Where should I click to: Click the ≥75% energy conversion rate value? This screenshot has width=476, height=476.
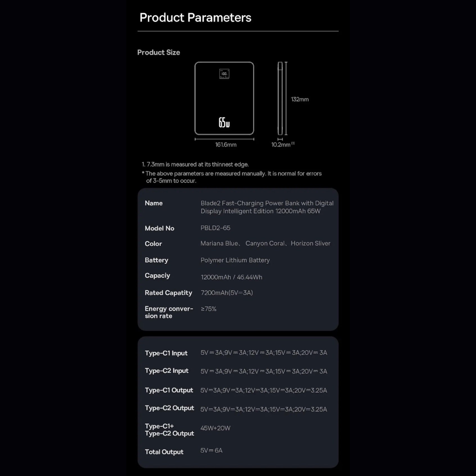click(208, 309)
